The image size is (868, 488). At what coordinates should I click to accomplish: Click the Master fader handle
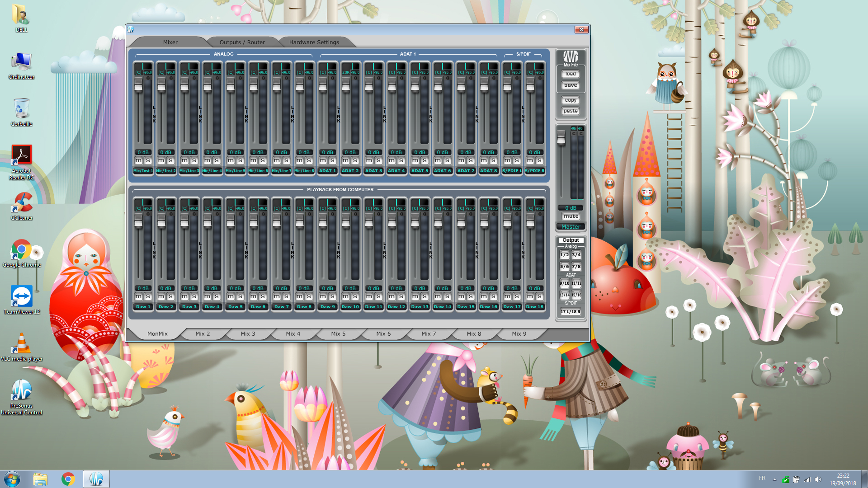click(x=561, y=138)
